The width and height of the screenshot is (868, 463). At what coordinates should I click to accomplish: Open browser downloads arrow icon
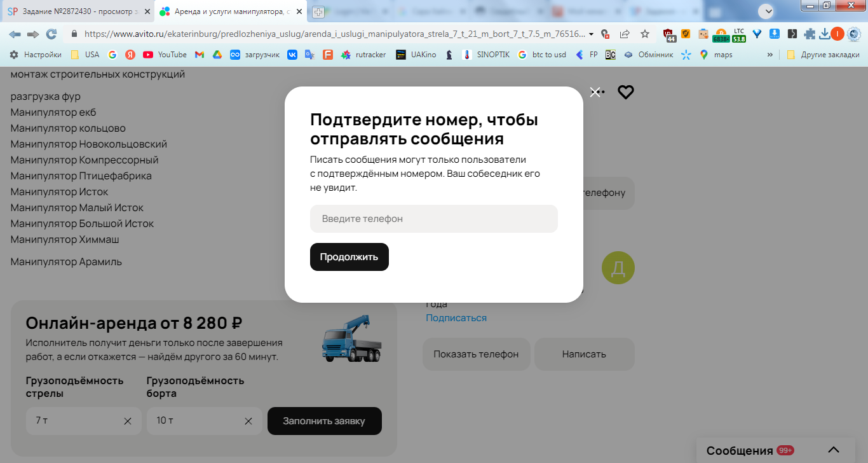point(824,34)
